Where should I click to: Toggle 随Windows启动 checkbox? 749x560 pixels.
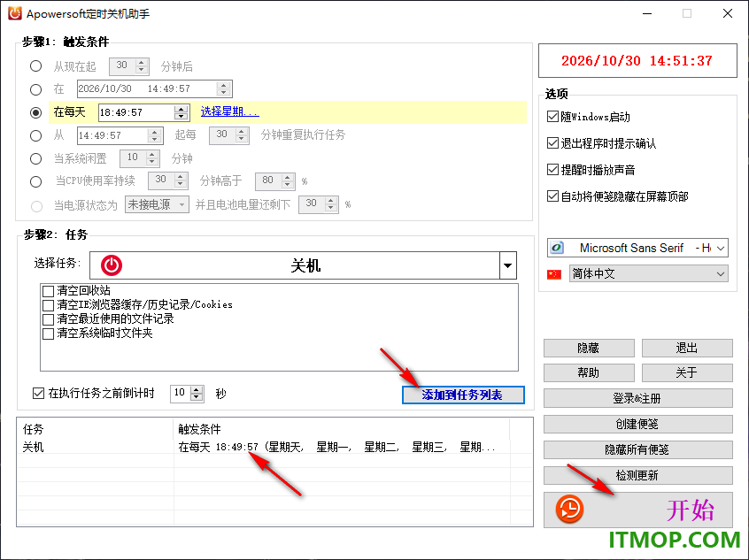coord(552,117)
